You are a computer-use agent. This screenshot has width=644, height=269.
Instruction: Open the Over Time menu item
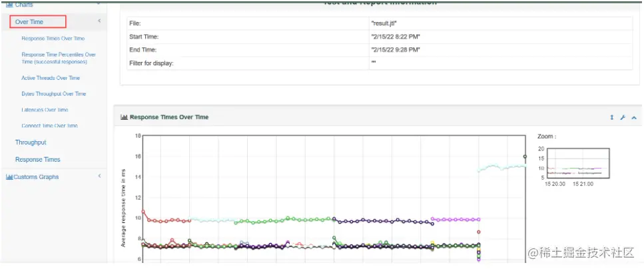pos(29,22)
